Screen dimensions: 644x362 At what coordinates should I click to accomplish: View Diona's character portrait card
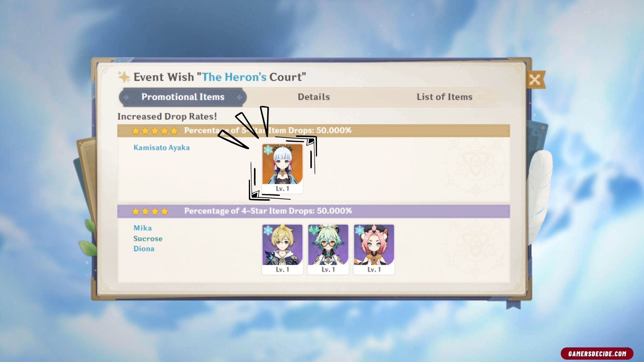point(374,249)
